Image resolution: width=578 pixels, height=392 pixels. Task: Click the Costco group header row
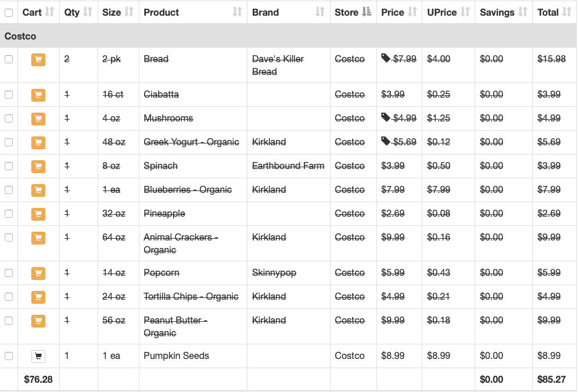point(288,36)
